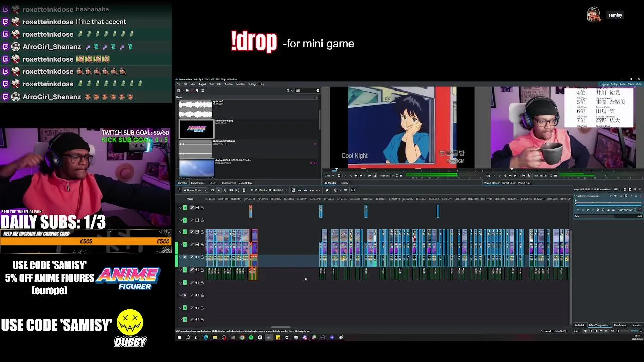Screen dimensions: 644x362
Task: Play the timeline in the Project Monitor
Action: coord(515,175)
